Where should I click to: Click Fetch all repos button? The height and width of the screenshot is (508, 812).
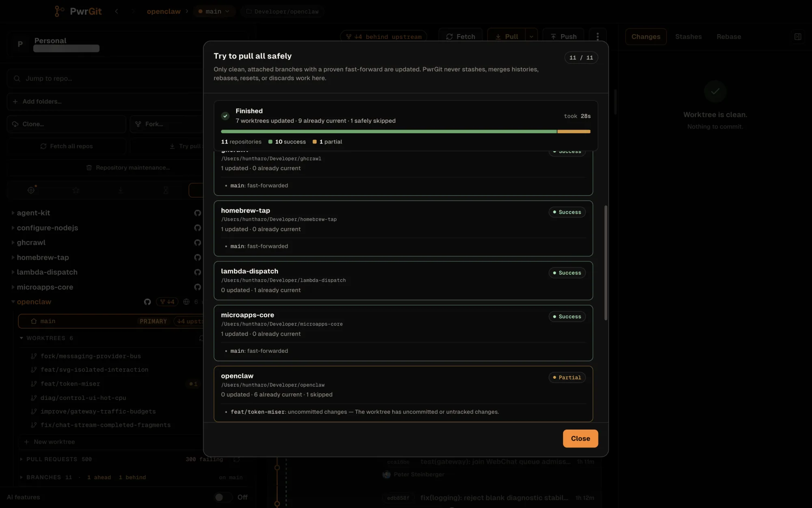(x=67, y=146)
